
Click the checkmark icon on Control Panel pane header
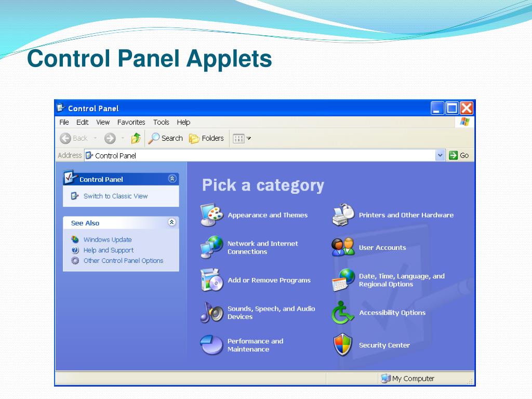(x=70, y=177)
